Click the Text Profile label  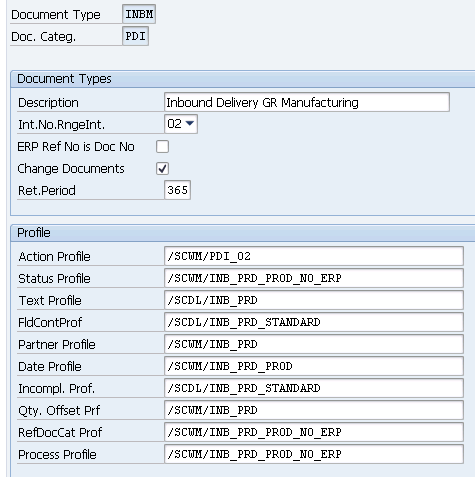click(x=50, y=301)
